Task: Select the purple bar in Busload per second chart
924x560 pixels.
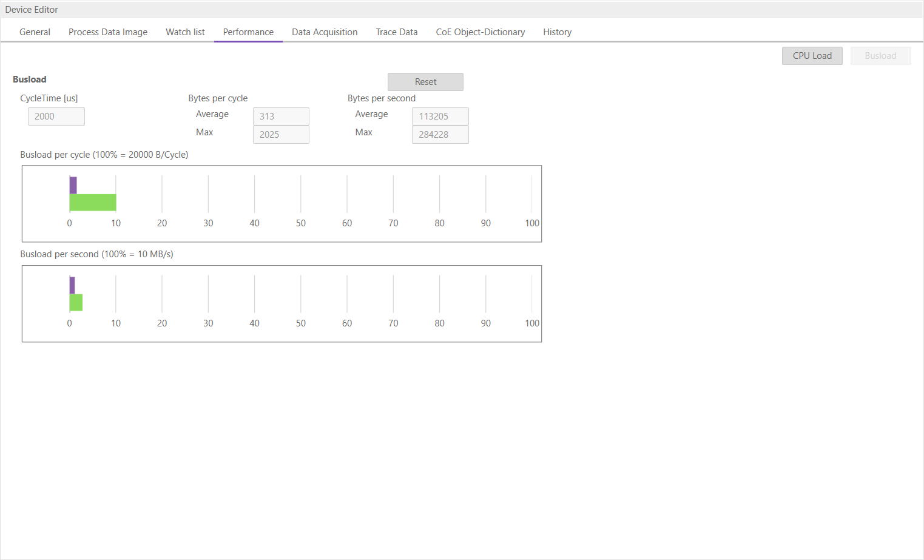Action: 72,284
